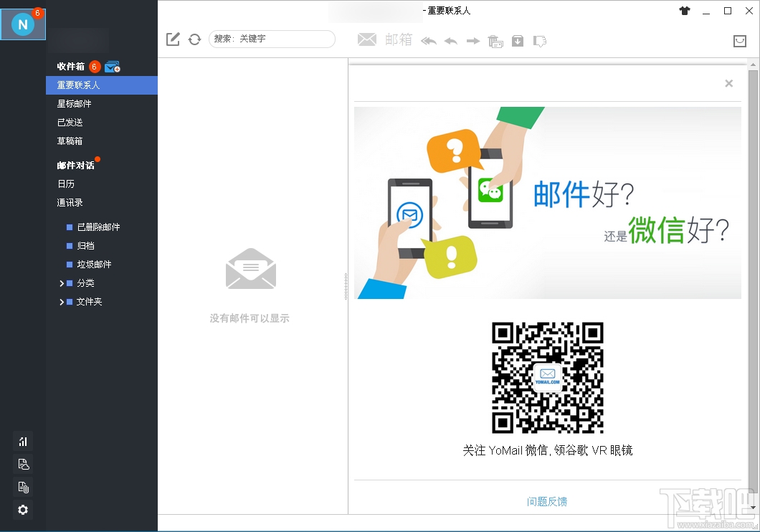Image resolution: width=760 pixels, height=532 pixels.
Task: Open 通讯录 contacts
Action: coord(70,202)
